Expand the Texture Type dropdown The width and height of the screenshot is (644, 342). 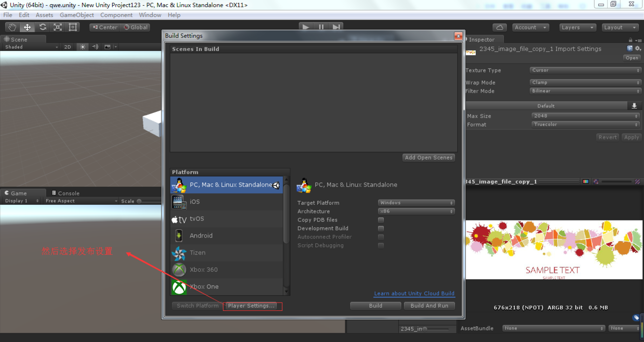pos(585,70)
